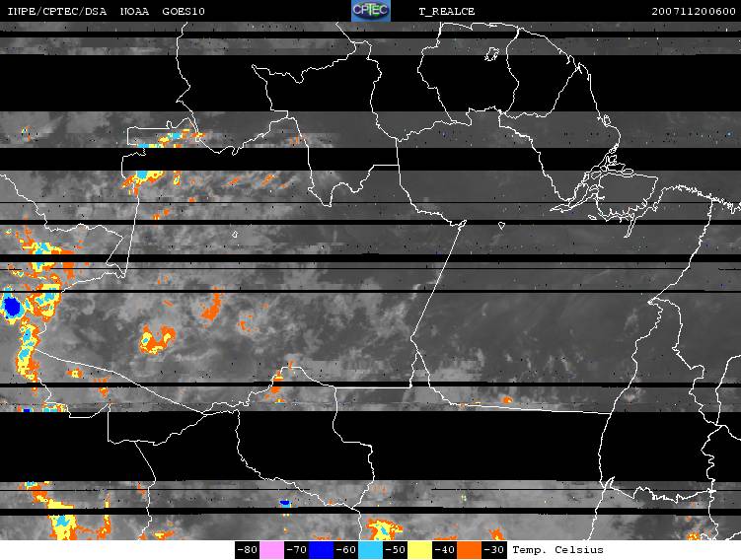Click the NOAA label in the header
The image size is (741, 560).
[x=134, y=11]
